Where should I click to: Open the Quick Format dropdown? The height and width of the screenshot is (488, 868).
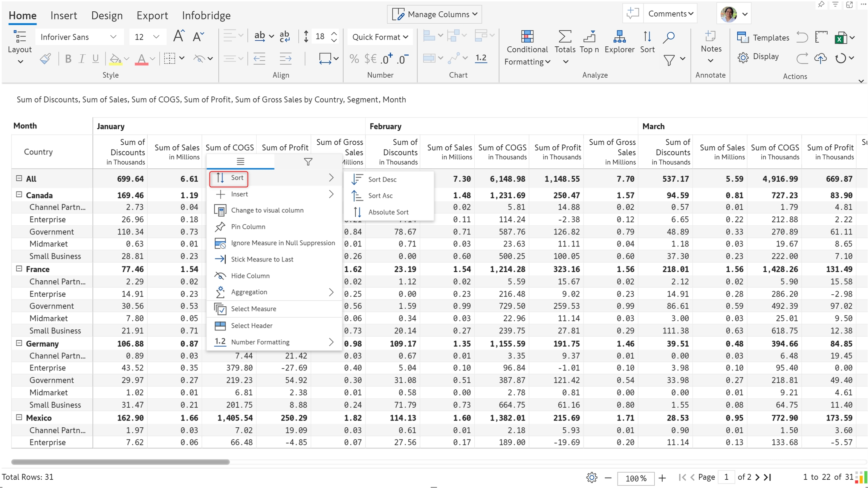[380, 37]
